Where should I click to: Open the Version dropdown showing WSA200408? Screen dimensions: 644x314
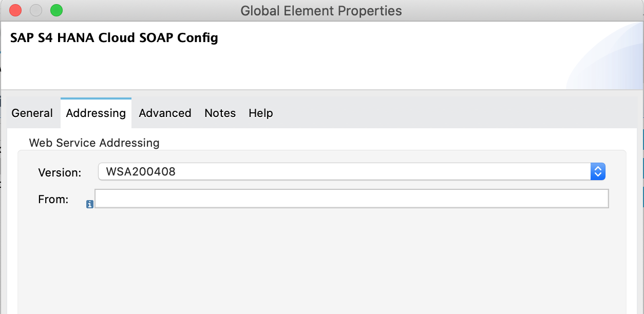coord(352,172)
